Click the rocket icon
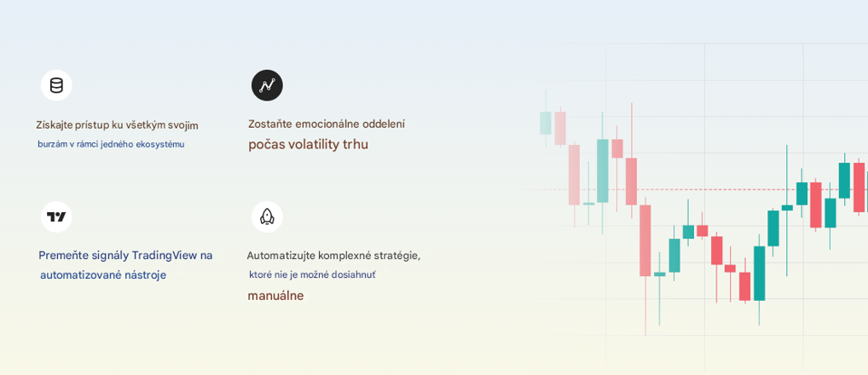This screenshot has height=375, width=868. (x=268, y=216)
